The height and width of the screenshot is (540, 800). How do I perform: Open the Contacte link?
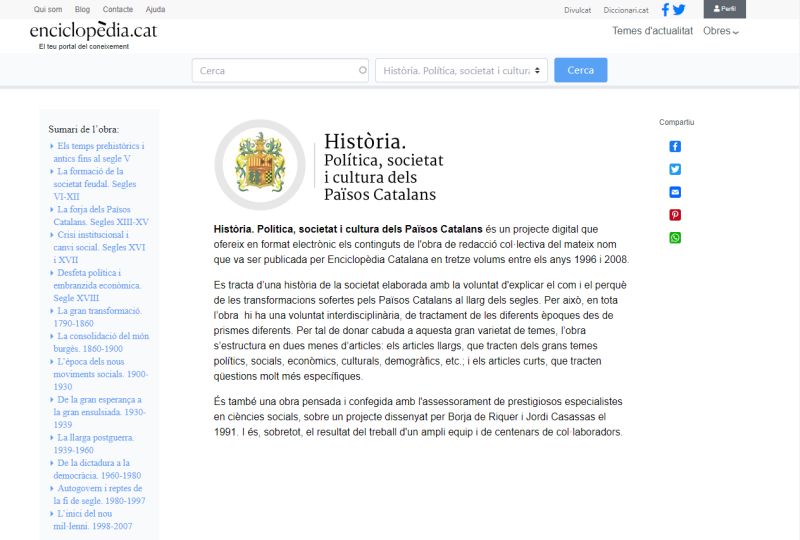(x=118, y=9)
